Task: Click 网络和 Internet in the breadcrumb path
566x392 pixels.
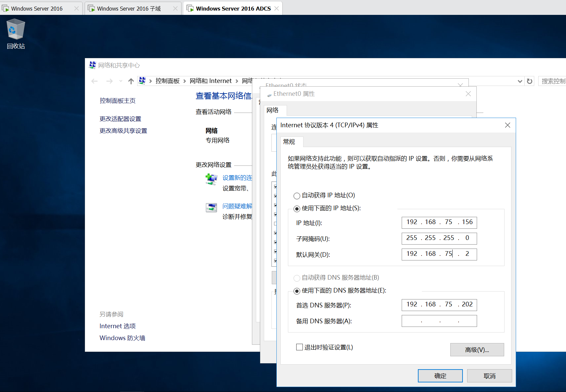Action: point(211,81)
